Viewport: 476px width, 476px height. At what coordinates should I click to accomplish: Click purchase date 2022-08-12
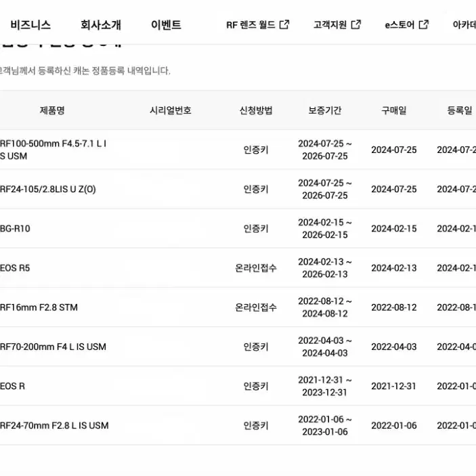393,307
